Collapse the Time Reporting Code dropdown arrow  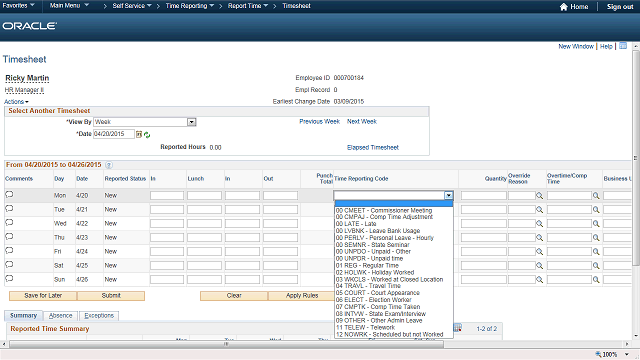[449, 196]
